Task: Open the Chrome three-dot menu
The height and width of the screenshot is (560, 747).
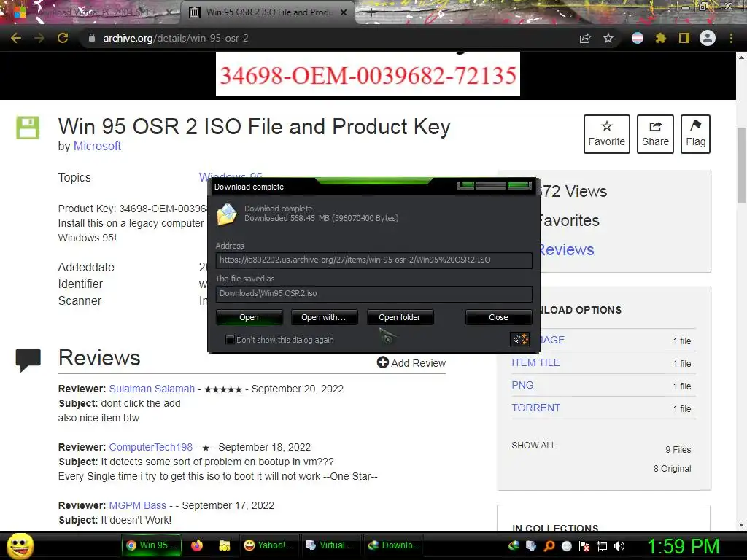Action: pyautogui.click(x=731, y=38)
